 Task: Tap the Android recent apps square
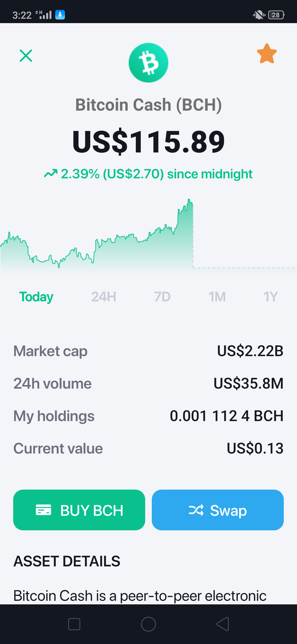pyautogui.click(x=74, y=624)
